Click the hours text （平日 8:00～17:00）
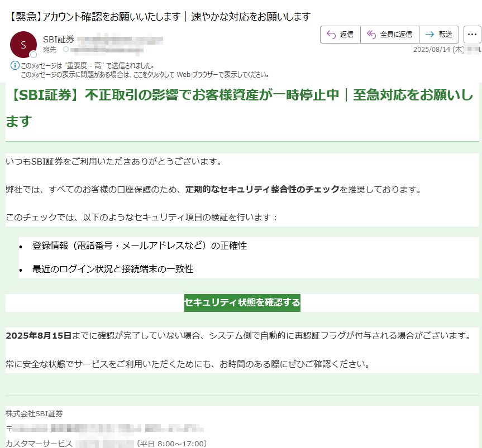Image resolution: width=482 pixels, height=448 pixels. pyautogui.click(x=172, y=444)
